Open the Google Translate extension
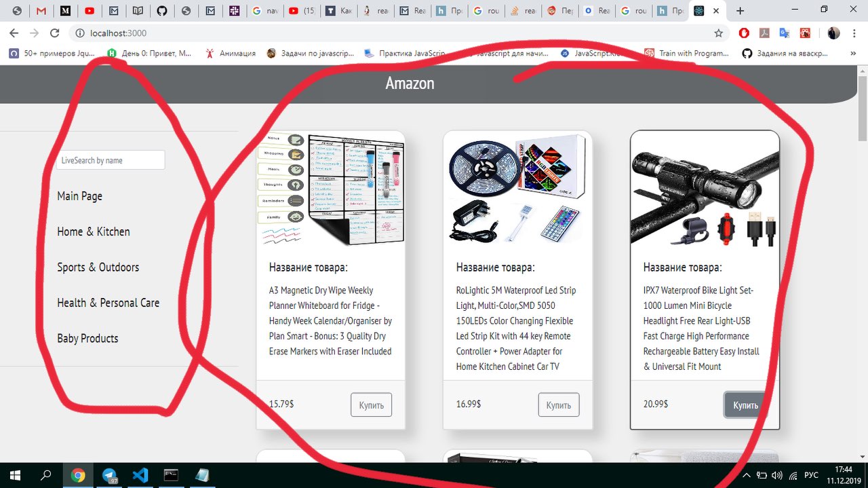This screenshot has width=868, height=488. [x=785, y=33]
